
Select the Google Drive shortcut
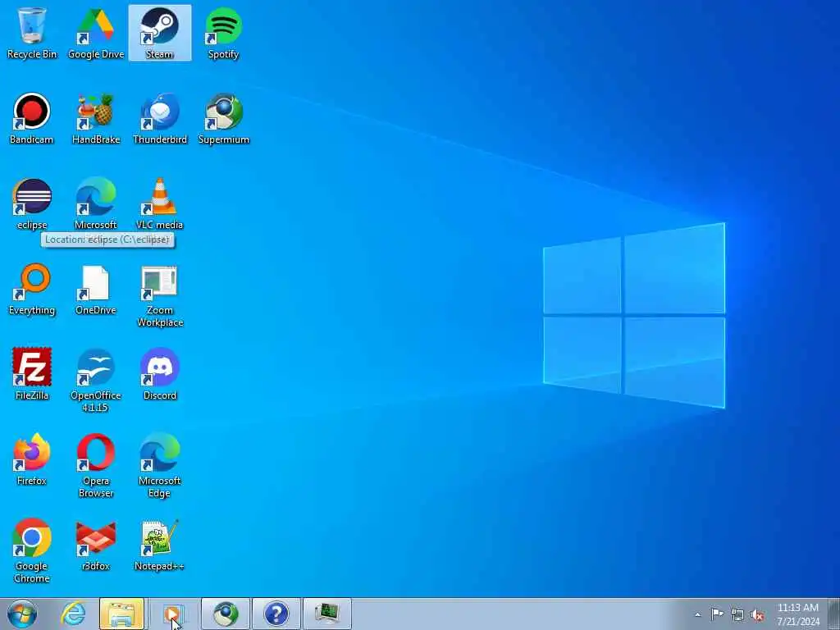point(96,33)
